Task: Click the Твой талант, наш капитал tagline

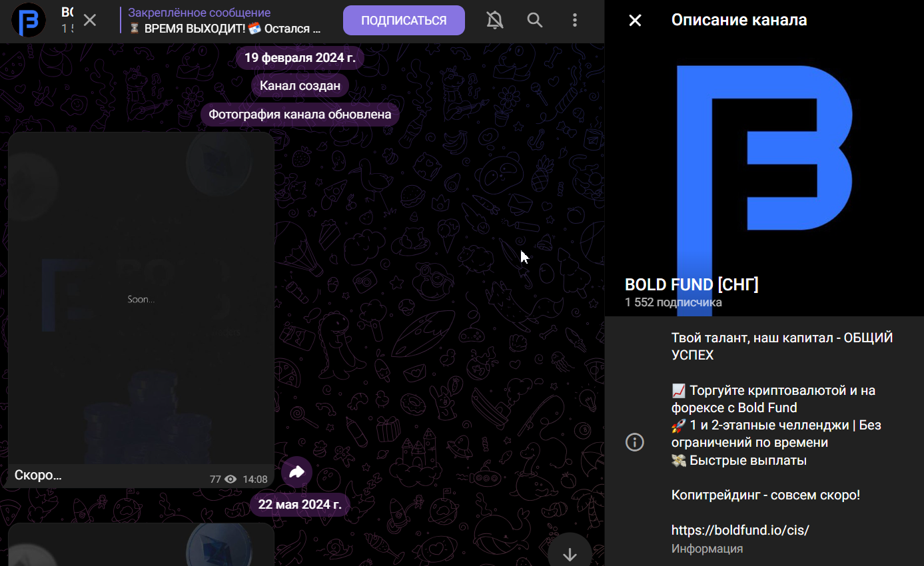Action: (x=782, y=346)
